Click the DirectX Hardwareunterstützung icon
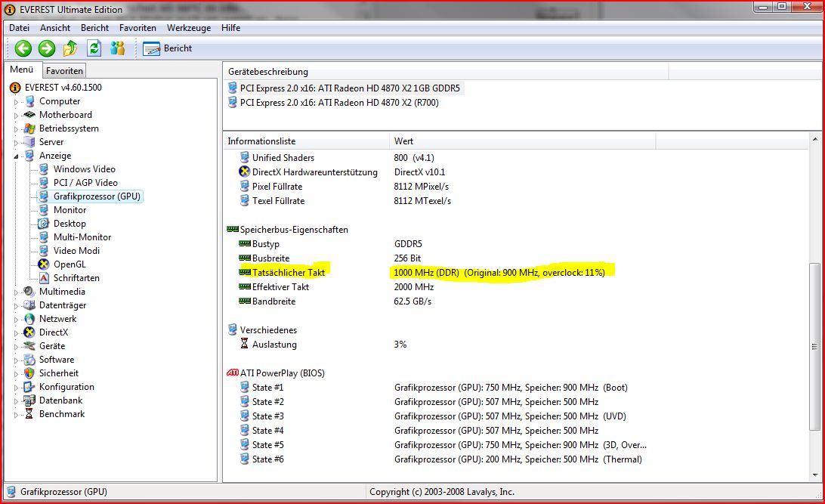 click(x=244, y=172)
